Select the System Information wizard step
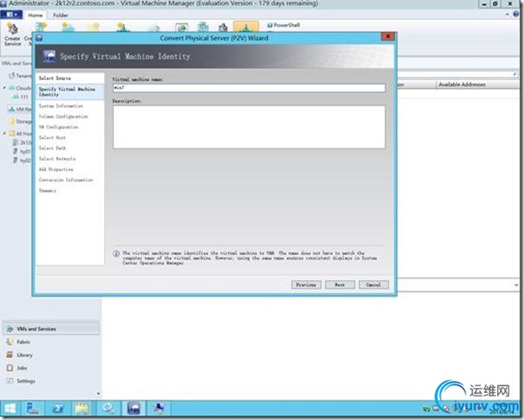This screenshot has width=524, height=420. 61,106
